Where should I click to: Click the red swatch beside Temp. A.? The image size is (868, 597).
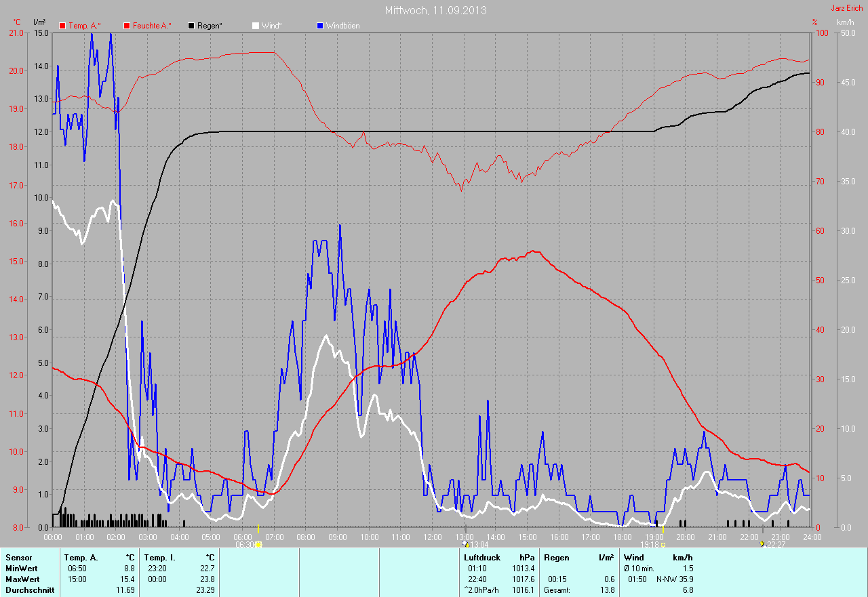pos(63,26)
